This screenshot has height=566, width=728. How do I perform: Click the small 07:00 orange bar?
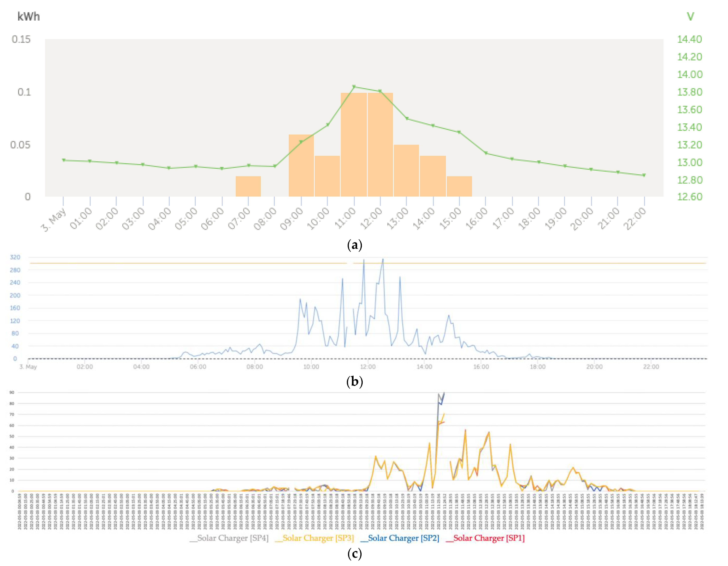tap(248, 186)
